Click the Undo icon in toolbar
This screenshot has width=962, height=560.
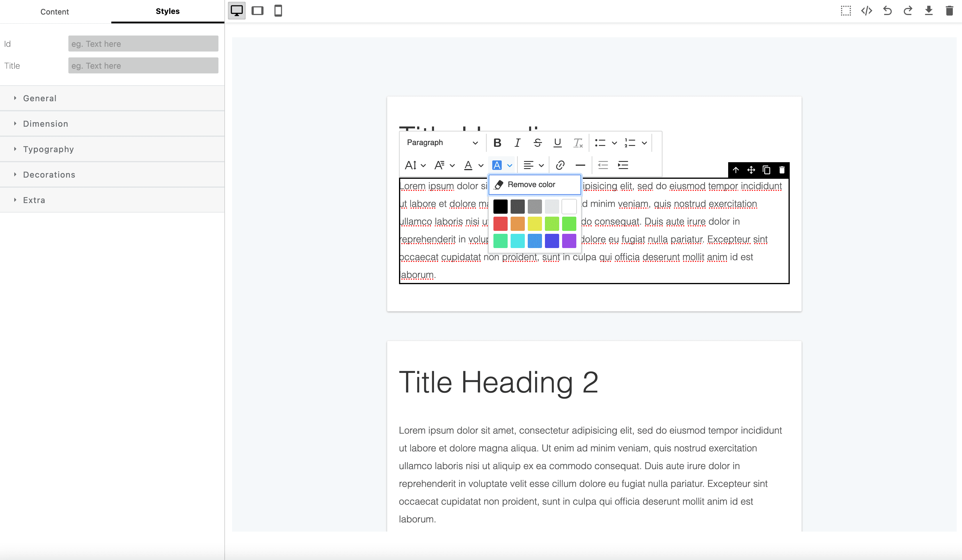click(x=887, y=11)
